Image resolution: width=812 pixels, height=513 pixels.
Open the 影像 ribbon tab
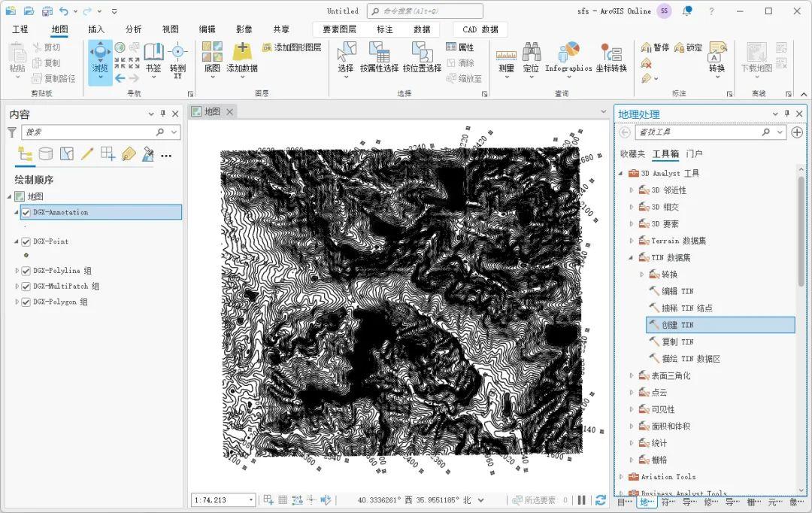coord(244,29)
